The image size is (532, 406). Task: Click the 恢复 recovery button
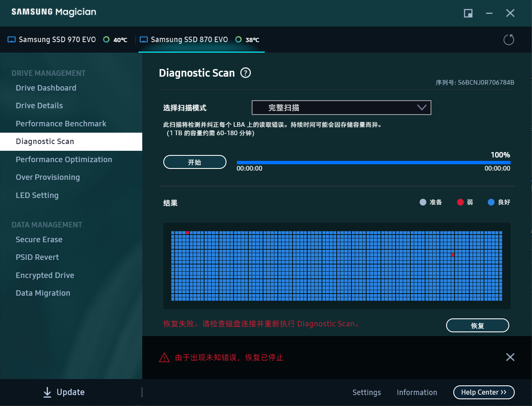[477, 325]
